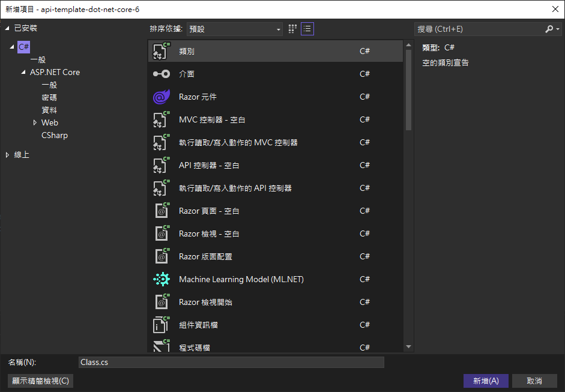
Task: Select the MVC 控制器 - 空白 icon
Action: (161, 119)
